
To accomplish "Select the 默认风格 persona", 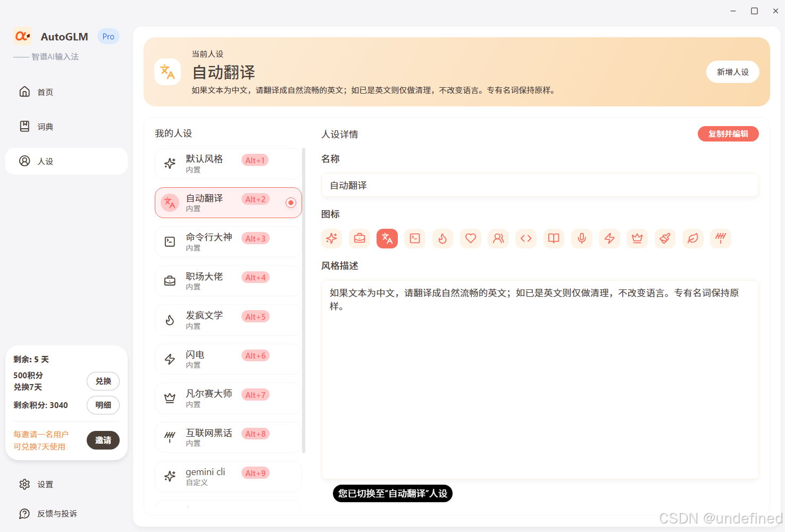I will point(228,163).
